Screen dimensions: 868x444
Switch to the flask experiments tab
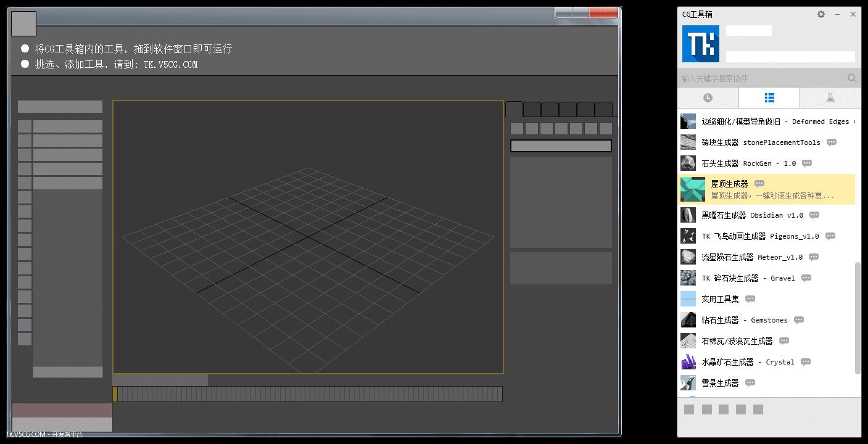click(830, 97)
